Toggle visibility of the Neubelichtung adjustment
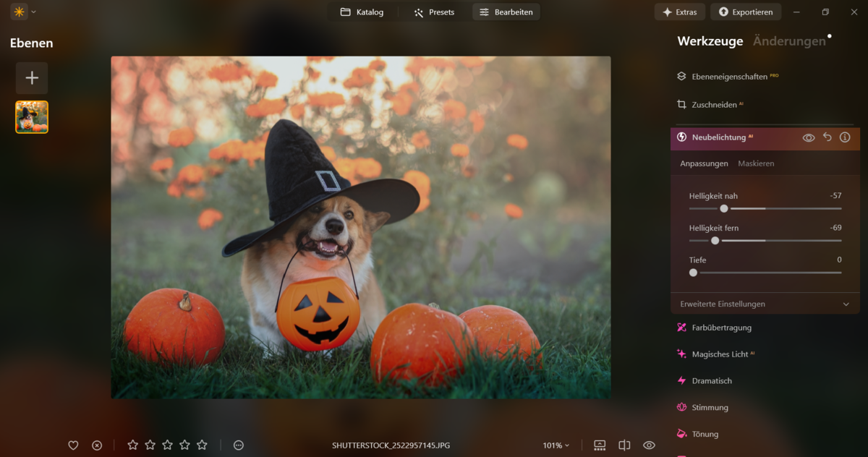868x457 pixels. [809, 137]
